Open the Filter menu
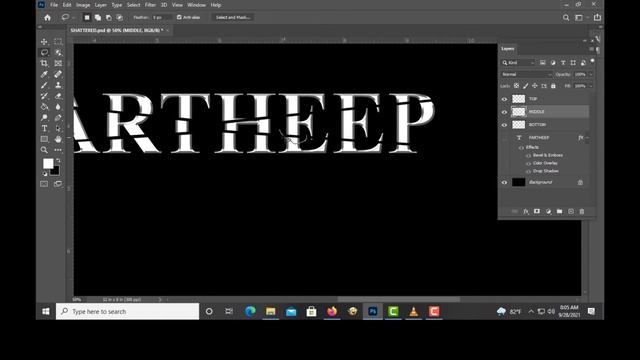Screen dimensions: 640x360 [x=150, y=5]
